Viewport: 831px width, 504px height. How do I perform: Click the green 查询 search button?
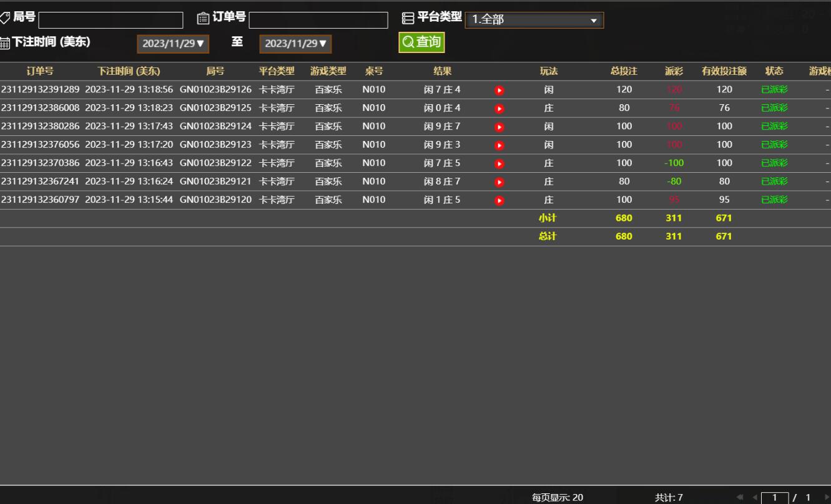[421, 42]
